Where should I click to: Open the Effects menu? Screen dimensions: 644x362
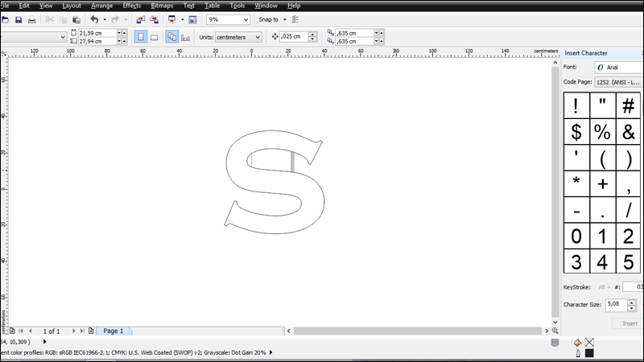131,6
